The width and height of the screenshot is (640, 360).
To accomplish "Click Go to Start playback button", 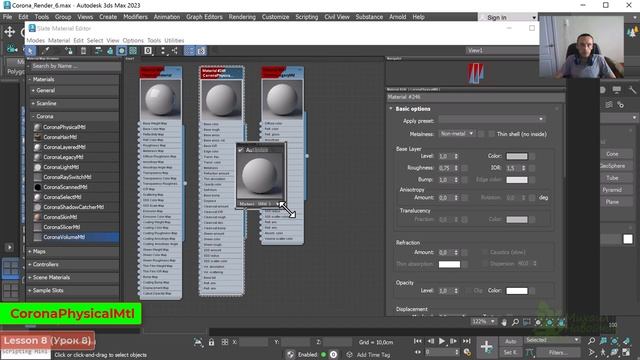I will [x=418, y=341].
